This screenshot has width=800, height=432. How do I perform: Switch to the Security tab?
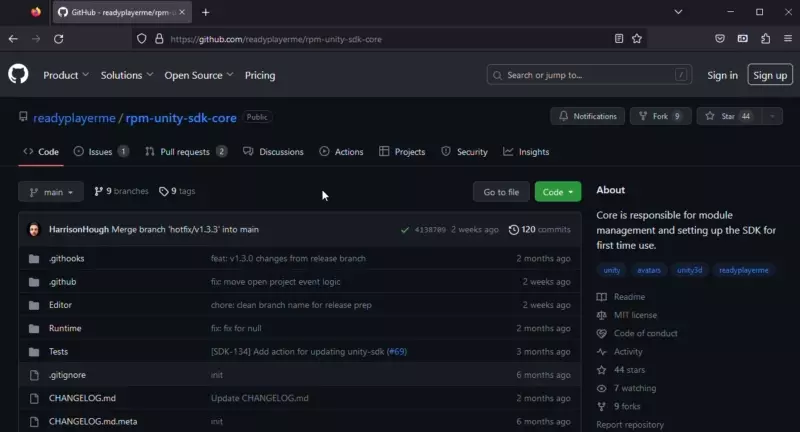[x=464, y=151]
